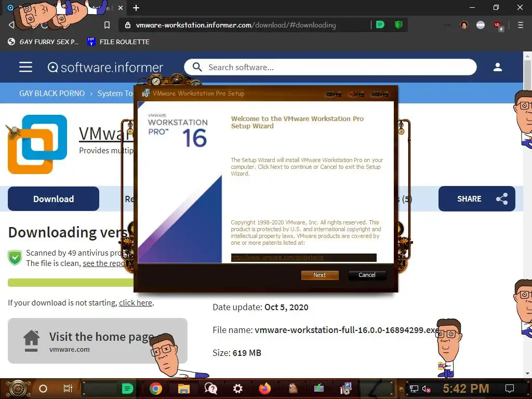This screenshot has width=532, height=399.
Task: Click the taskbar clock showing 5:42 PM
Action: 465,388
